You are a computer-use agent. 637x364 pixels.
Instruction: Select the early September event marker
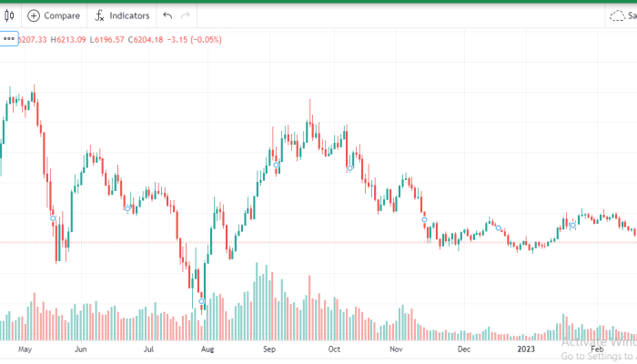(276, 165)
